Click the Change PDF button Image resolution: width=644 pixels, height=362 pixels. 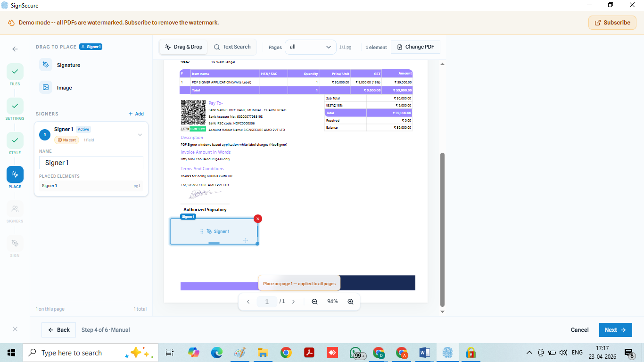click(x=415, y=47)
